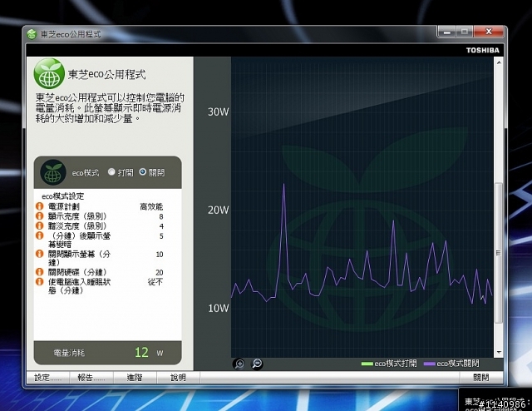Turn eco mode on with 打開 radio

coord(111,172)
